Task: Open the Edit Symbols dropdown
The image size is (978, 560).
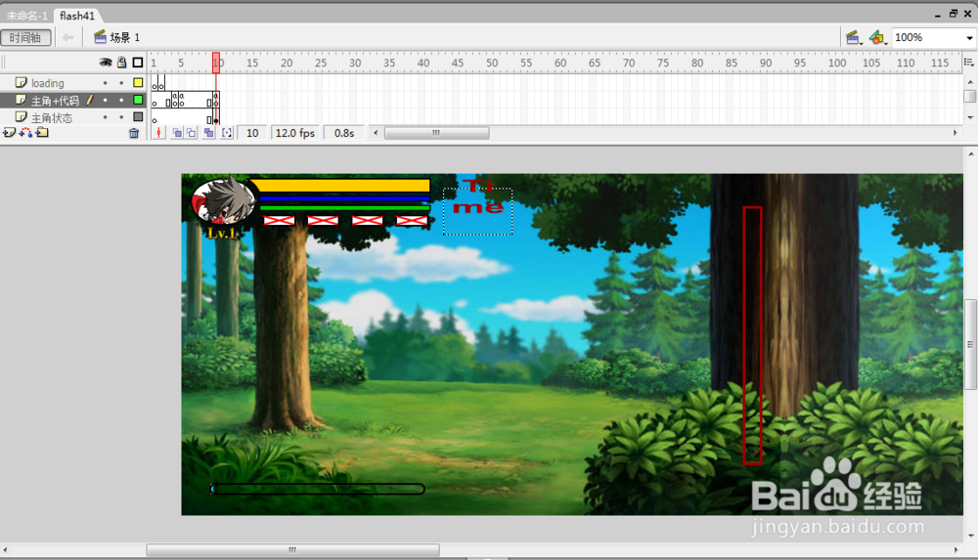Action: (x=877, y=38)
